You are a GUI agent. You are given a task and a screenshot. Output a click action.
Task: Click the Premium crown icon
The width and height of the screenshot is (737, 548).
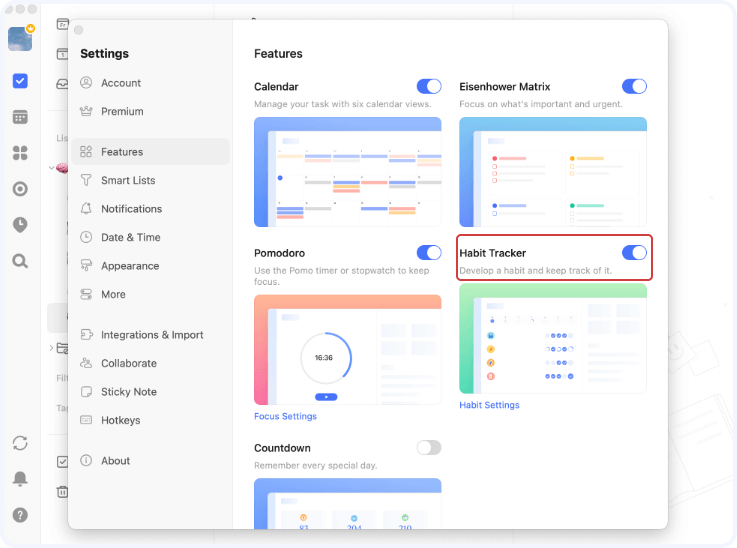pos(86,111)
